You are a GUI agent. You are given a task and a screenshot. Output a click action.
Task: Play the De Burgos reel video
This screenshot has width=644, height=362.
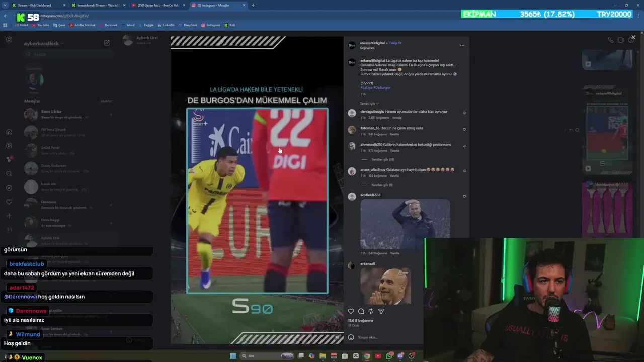coord(257,190)
